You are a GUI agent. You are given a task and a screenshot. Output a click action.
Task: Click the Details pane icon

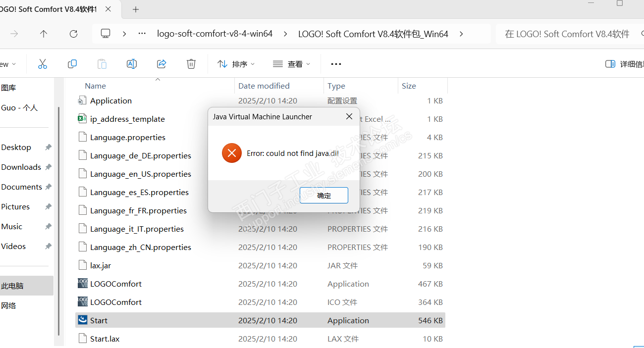610,64
